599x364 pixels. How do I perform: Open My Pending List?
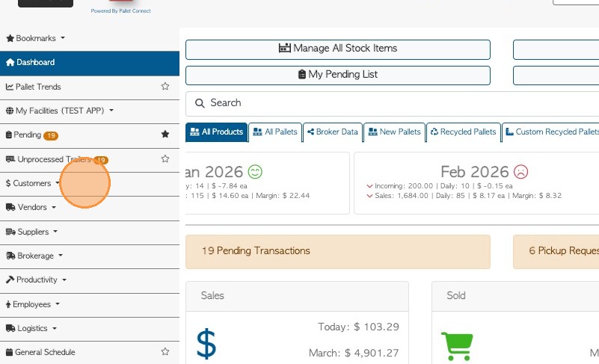point(338,75)
